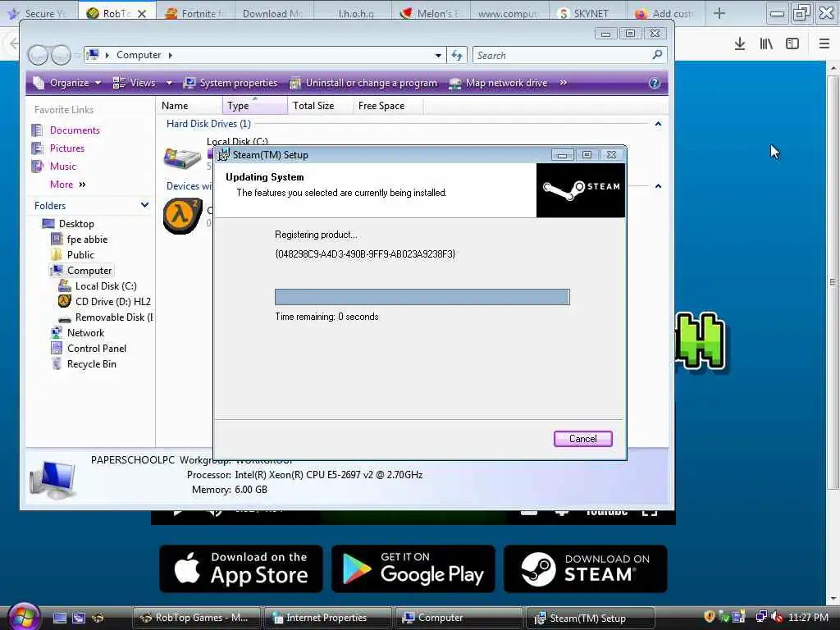Switch to Steam(TM) Setup taskbar button
Image resolution: width=840 pixels, height=630 pixels.
click(591, 618)
